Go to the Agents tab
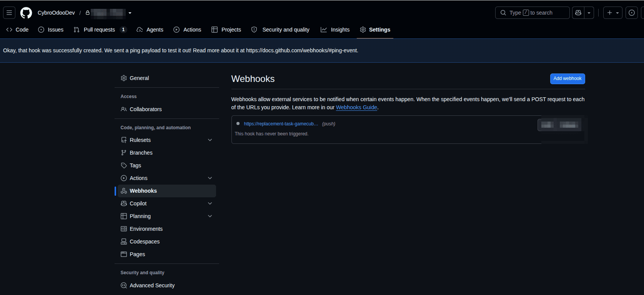Image resolution: width=644 pixels, height=295 pixels. coord(150,30)
